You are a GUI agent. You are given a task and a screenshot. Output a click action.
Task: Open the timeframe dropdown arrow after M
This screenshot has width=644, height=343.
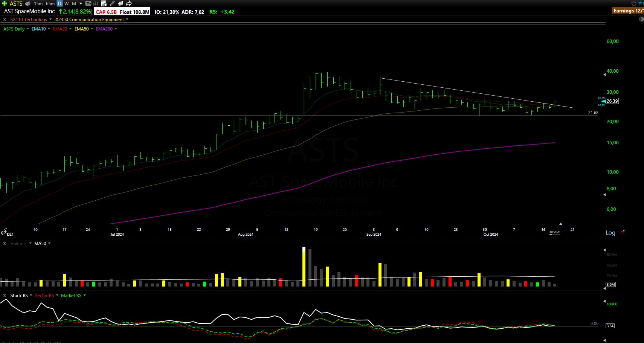[x=81, y=4]
